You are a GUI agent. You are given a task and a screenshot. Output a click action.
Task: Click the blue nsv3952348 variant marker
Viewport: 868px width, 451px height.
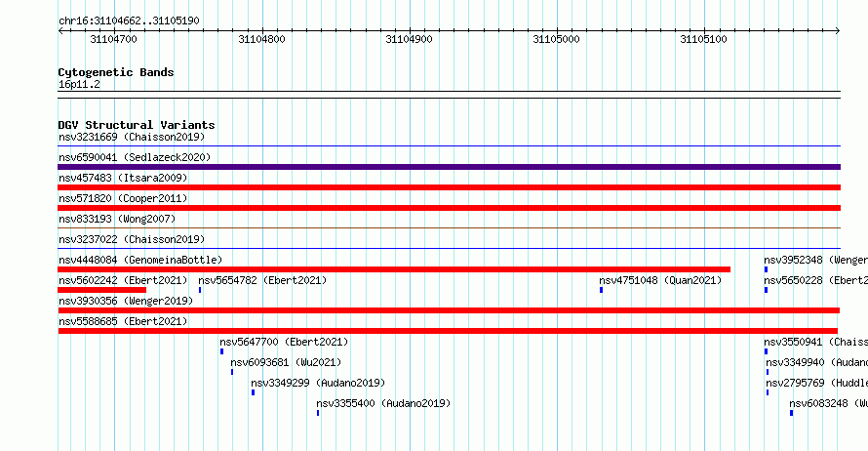tap(766, 269)
